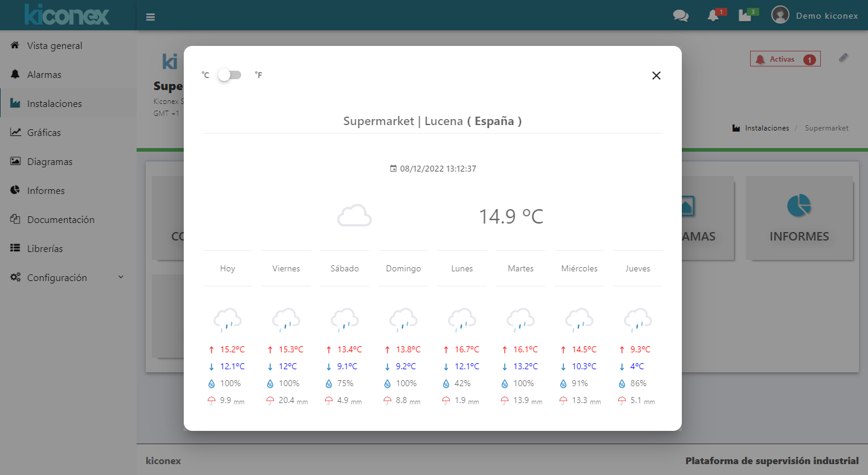The width and height of the screenshot is (868, 475).
Task: Go to Alarmas in sidebar
Action: click(44, 75)
